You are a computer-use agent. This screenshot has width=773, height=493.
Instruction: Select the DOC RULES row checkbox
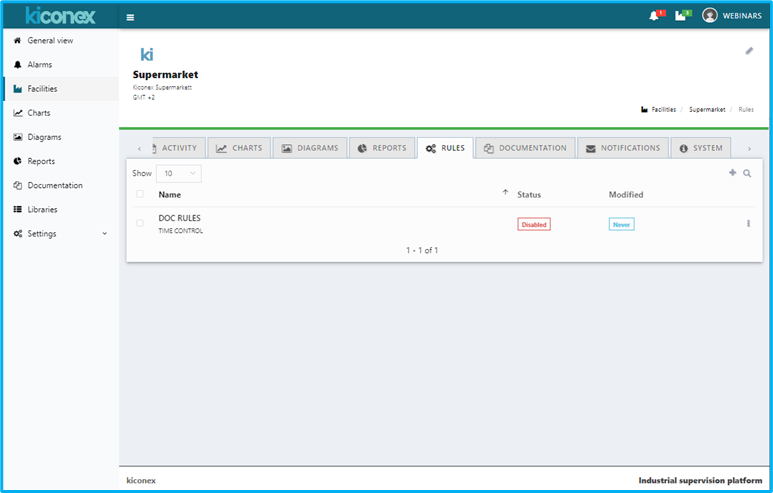pos(140,223)
